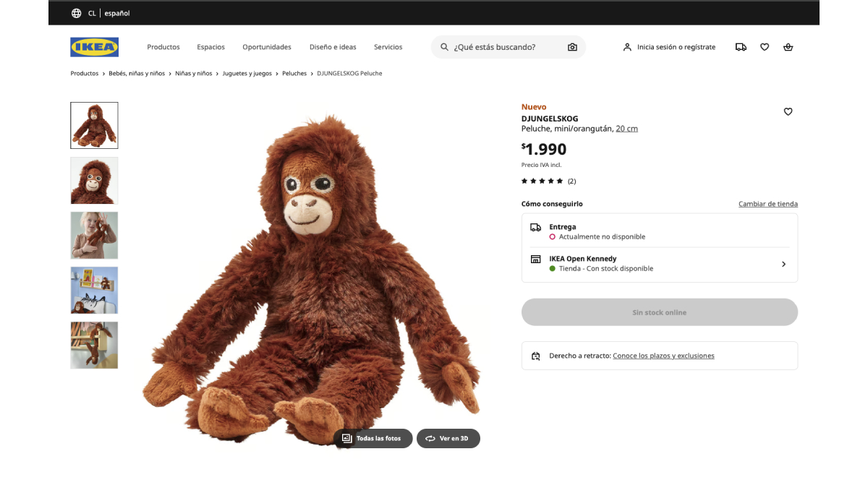The image size is (868, 488).
Task: Open the shopping basket
Action: pos(788,47)
